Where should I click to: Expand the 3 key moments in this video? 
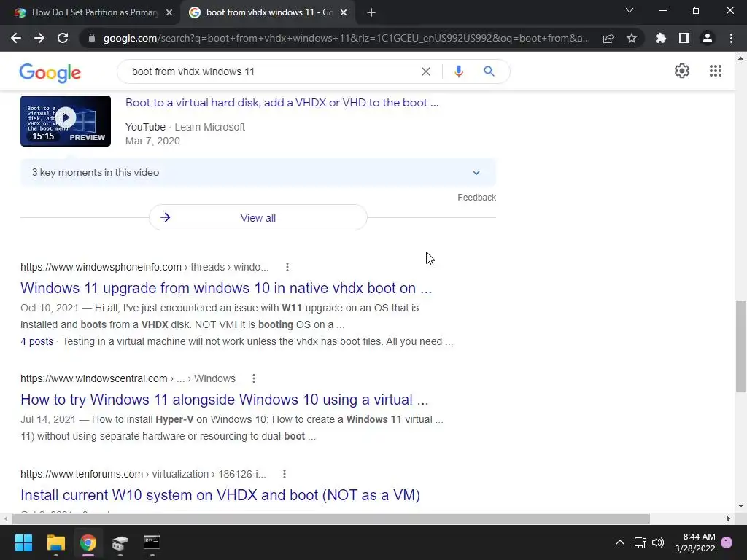(x=258, y=172)
